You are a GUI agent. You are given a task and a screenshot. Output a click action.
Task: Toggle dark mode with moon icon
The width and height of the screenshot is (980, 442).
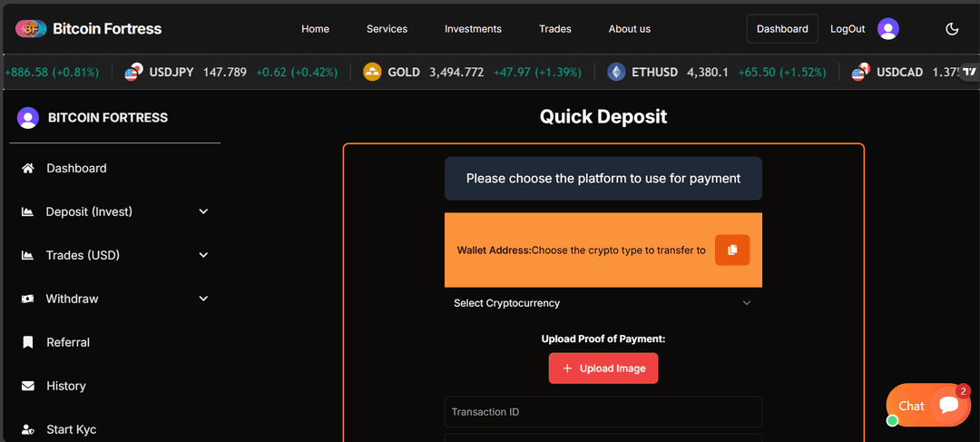tap(952, 29)
